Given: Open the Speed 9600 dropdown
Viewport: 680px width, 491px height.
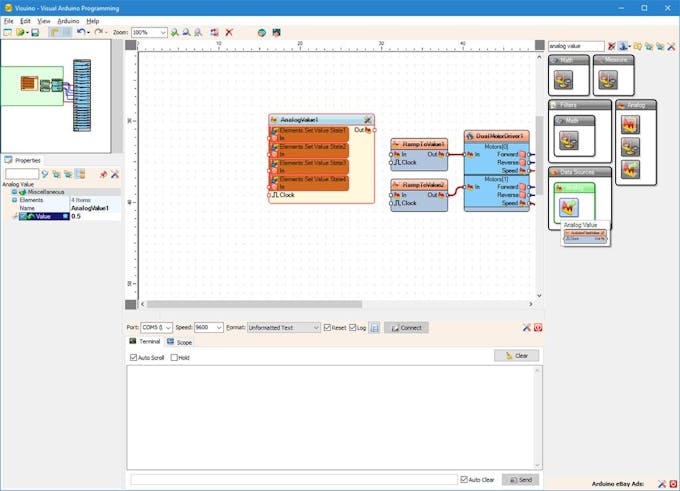Looking at the screenshot, I should click(x=219, y=328).
